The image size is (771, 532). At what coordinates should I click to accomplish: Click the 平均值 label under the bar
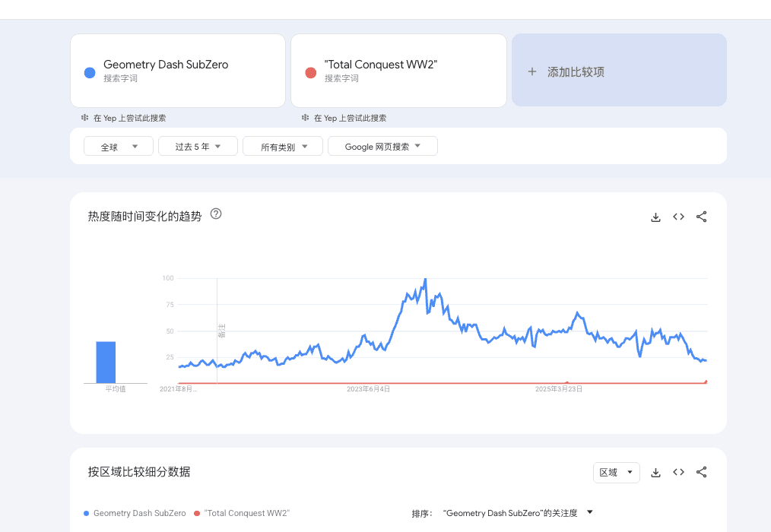116,389
